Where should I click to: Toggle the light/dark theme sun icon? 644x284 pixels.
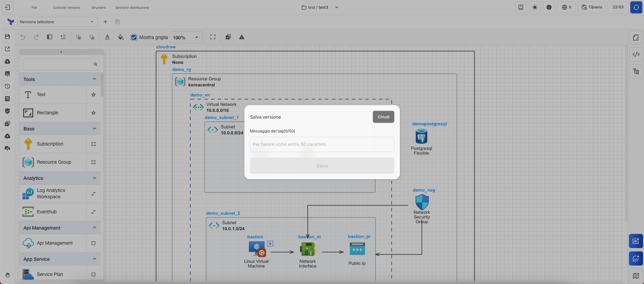point(535,7)
